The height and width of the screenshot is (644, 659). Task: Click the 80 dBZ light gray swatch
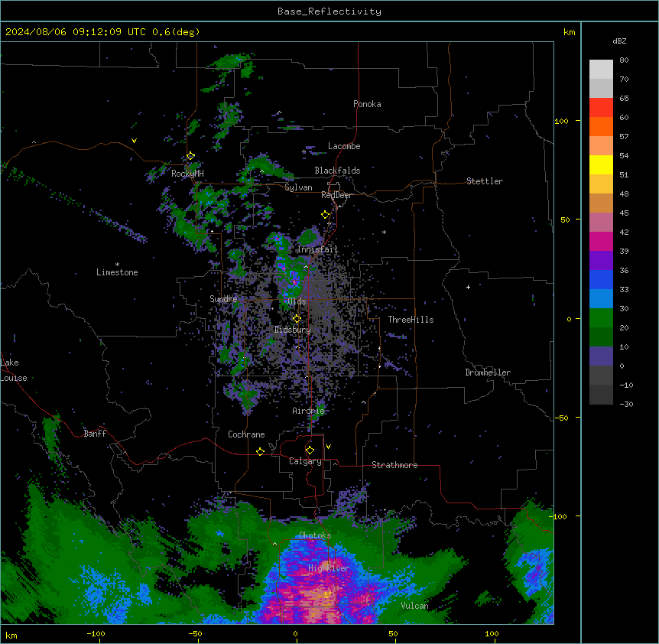tap(601, 70)
